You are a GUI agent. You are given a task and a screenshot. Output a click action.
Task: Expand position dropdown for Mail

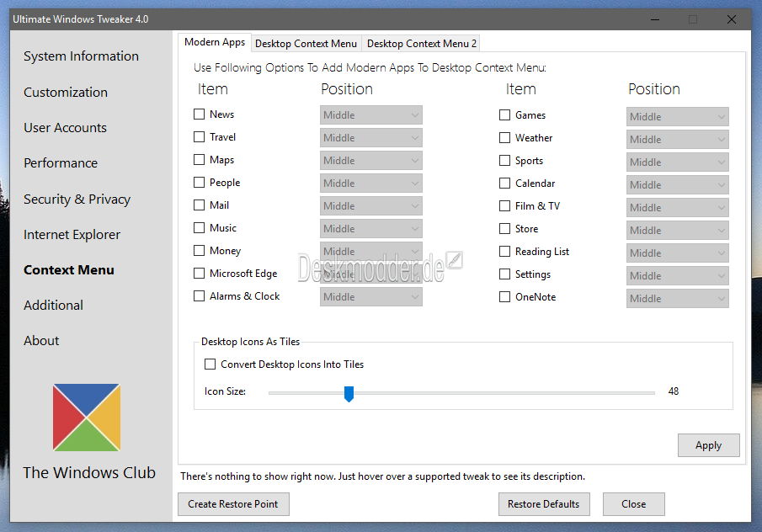[371, 206]
